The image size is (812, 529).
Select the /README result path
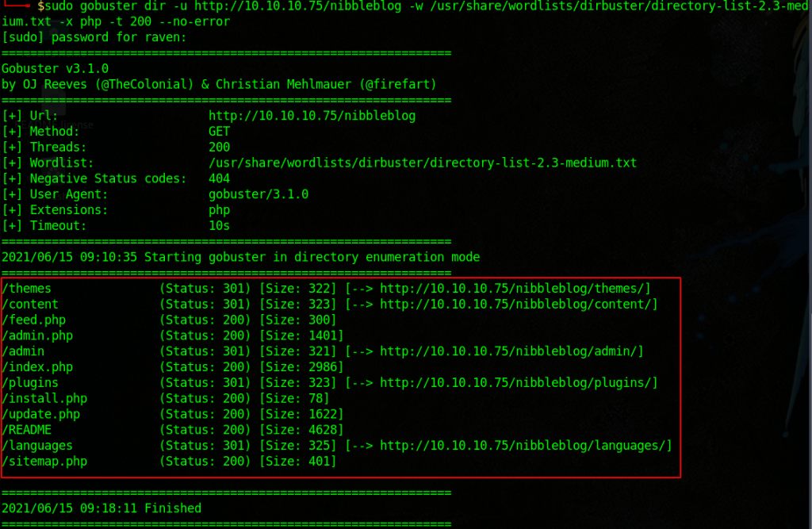point(27,430)
